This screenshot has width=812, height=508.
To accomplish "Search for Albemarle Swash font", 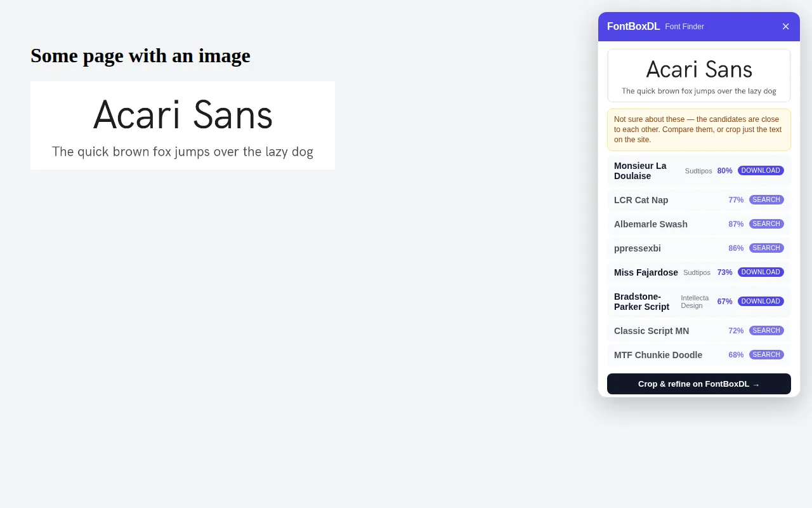I will pyautogui.click(x=766, y=224).
